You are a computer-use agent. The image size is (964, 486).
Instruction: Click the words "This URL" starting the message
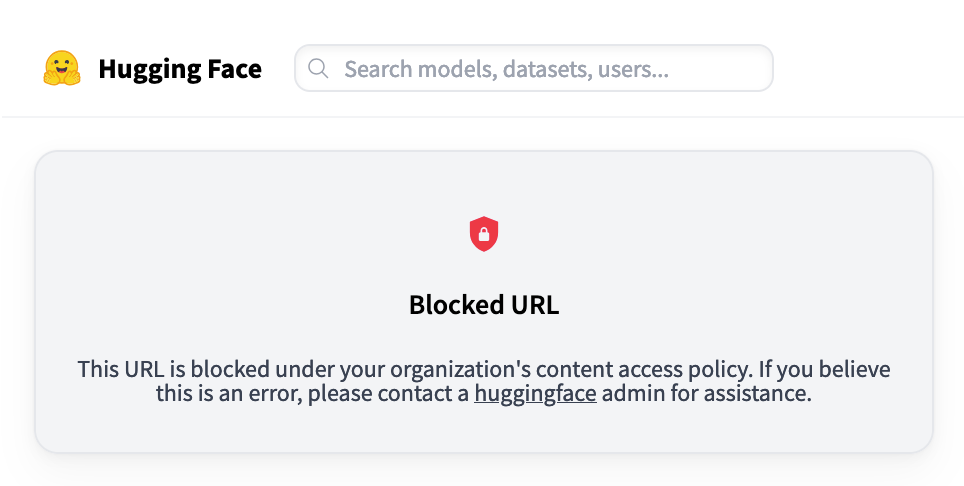click(x=117, y=370)
